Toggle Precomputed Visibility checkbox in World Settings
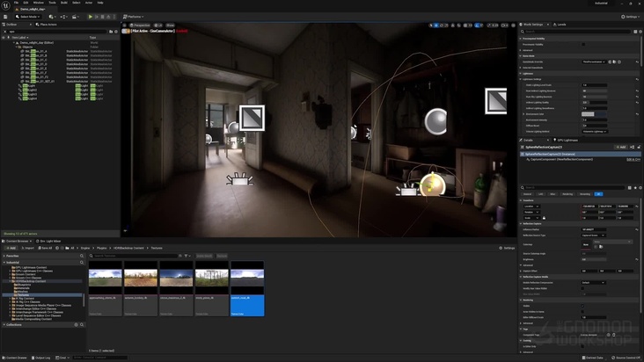 click(584, 44)
